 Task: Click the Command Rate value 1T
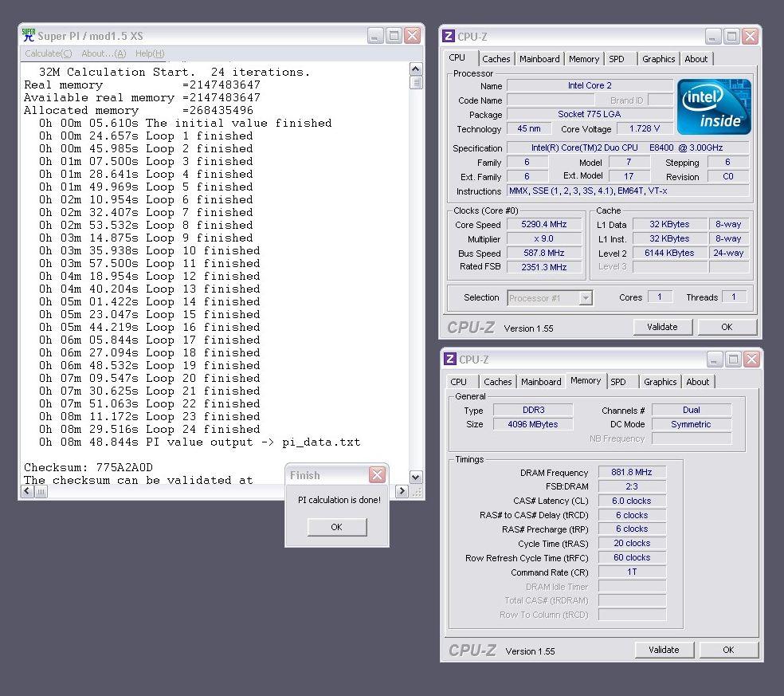click(632, 572)
